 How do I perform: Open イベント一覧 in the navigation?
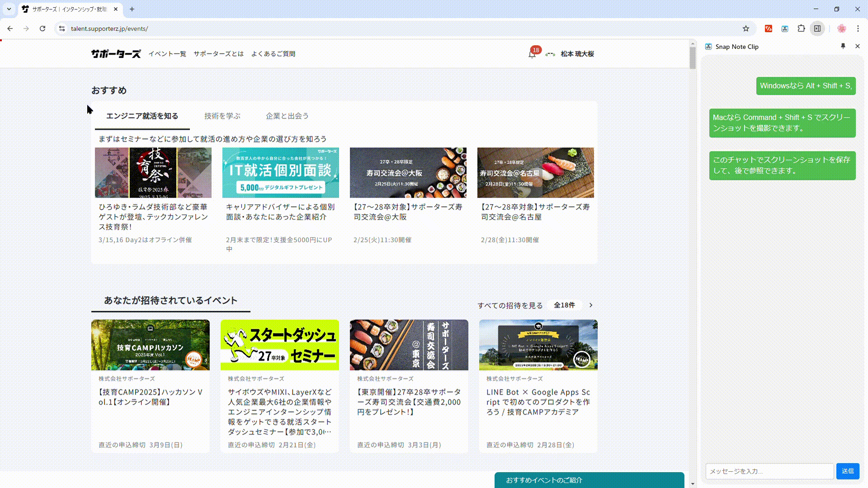point(167,54)
